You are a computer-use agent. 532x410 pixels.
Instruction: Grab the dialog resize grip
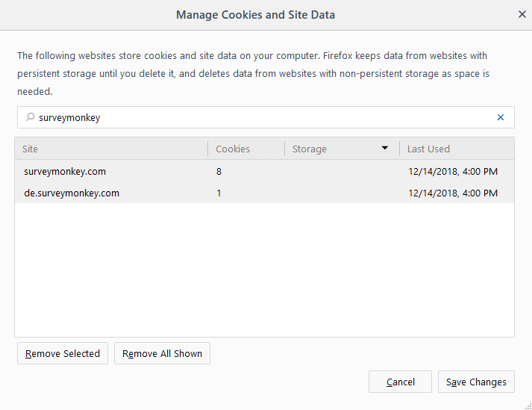(528, 406)
